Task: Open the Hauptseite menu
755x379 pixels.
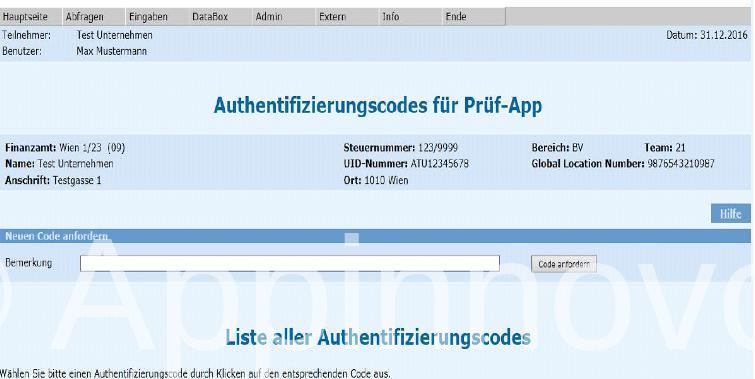Action: click(x=25, y=16)
